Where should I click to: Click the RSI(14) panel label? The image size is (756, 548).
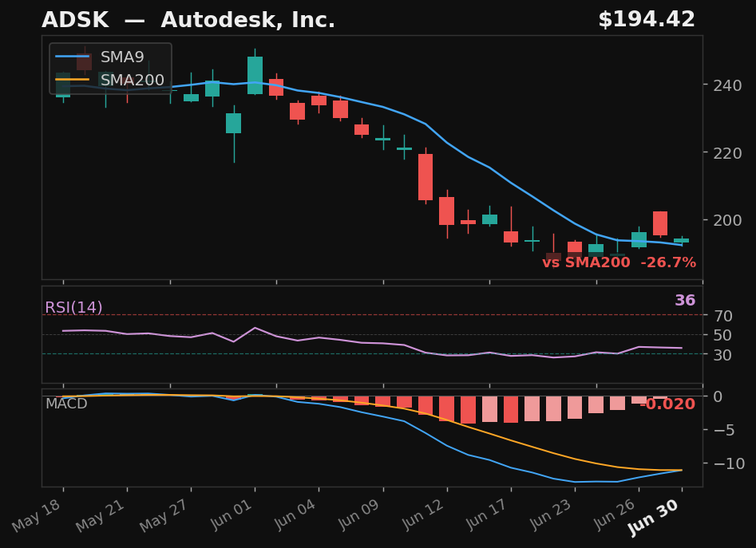coord(73,307)
